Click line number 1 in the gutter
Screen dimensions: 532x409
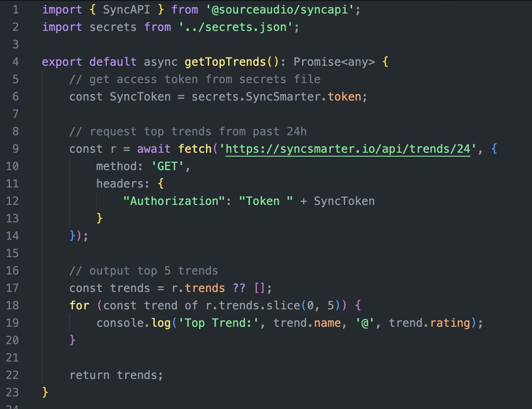15,10
